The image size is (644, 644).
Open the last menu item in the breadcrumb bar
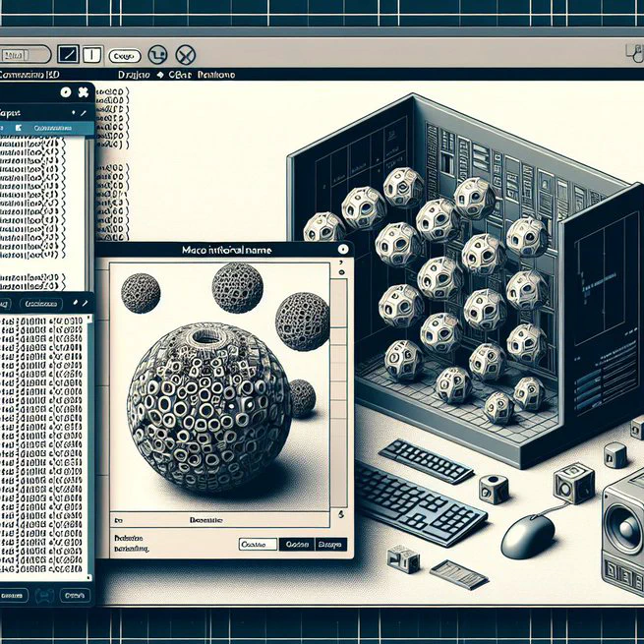[216, 74]
